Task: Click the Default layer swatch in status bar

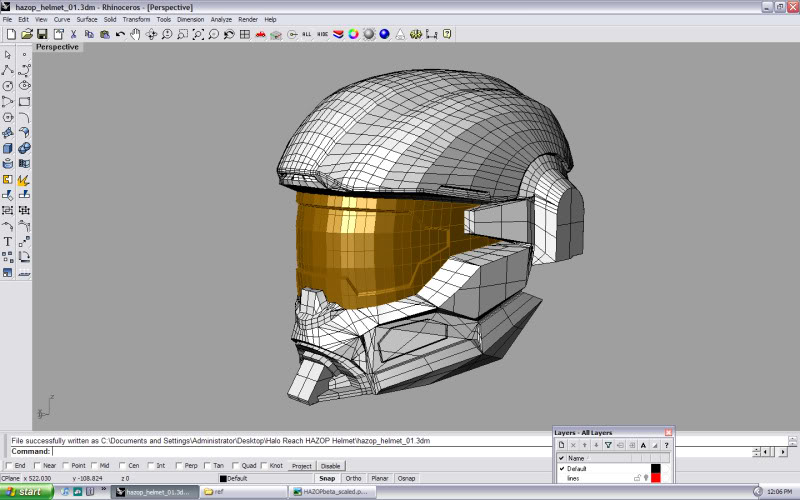Action: [223, 479]
